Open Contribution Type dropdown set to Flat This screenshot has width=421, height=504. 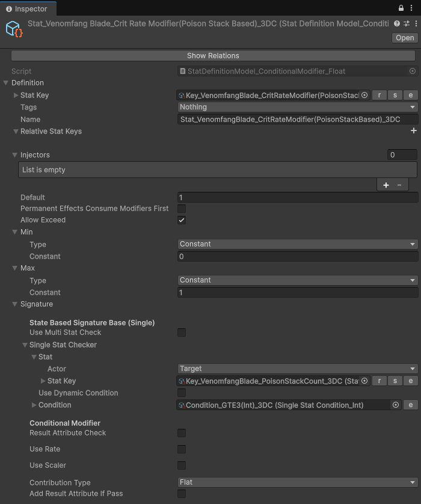click(298, 482)
